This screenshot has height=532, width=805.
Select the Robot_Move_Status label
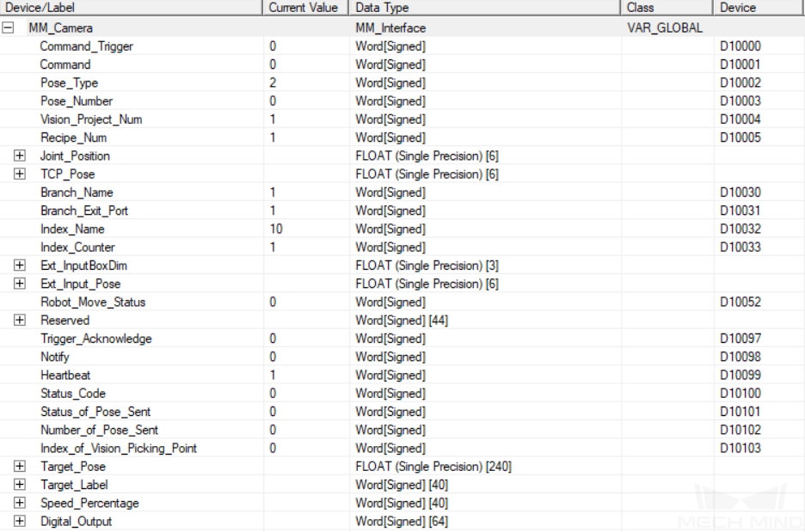tap(93, 303)
